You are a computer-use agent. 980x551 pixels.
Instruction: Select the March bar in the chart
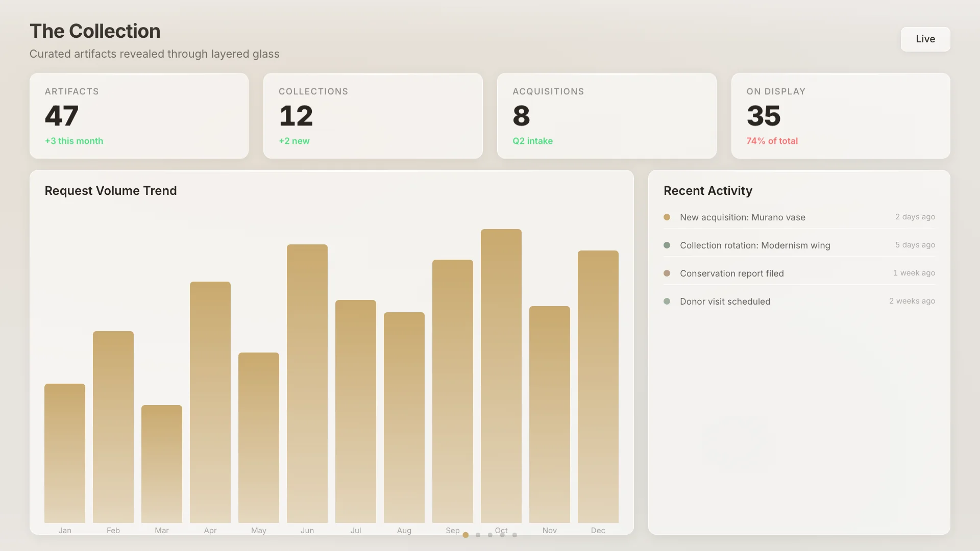click(162, 464)
